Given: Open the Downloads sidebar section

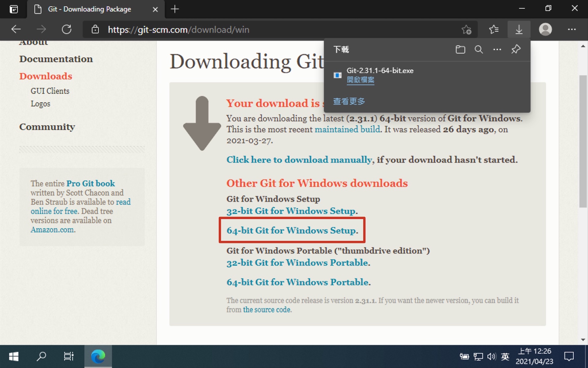Looking at the screenshot, I should pyautogui.click(x=46, y=76).
